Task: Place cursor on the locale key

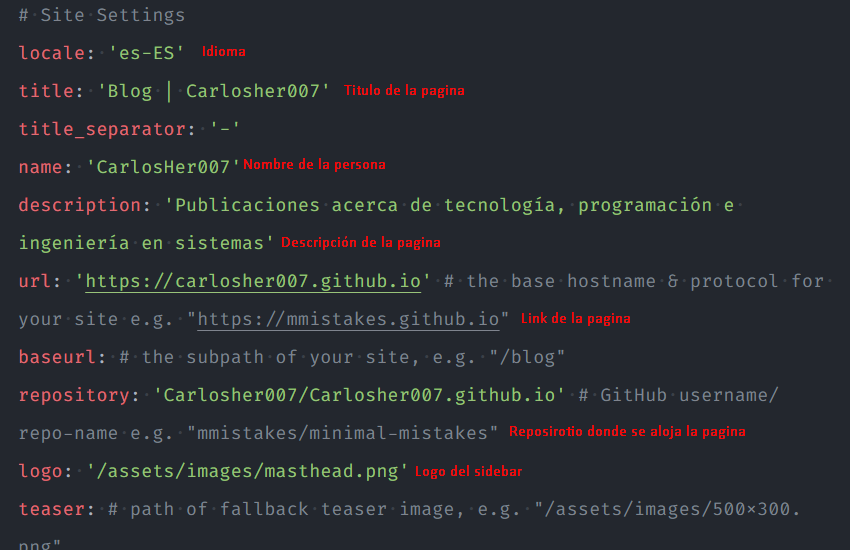Action: [51, 53]
